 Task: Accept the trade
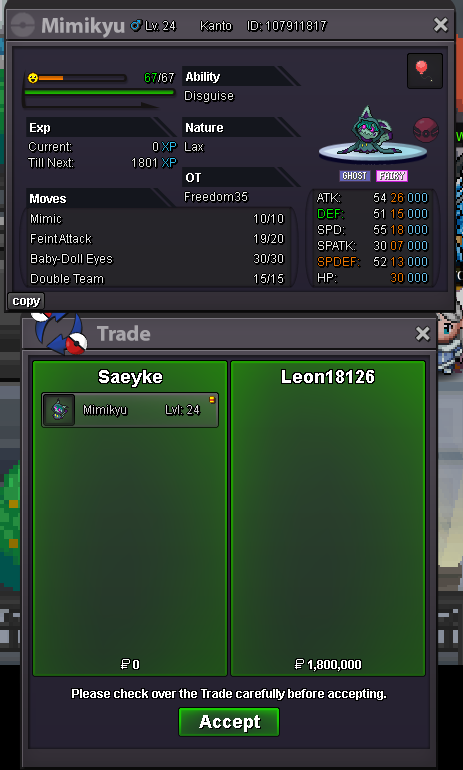229,722
